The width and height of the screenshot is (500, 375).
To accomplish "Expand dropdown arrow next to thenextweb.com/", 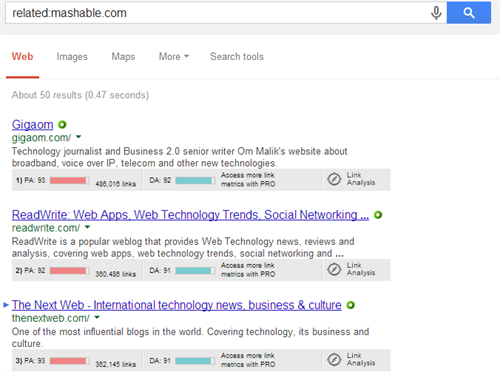I will (x=97, y=317).
